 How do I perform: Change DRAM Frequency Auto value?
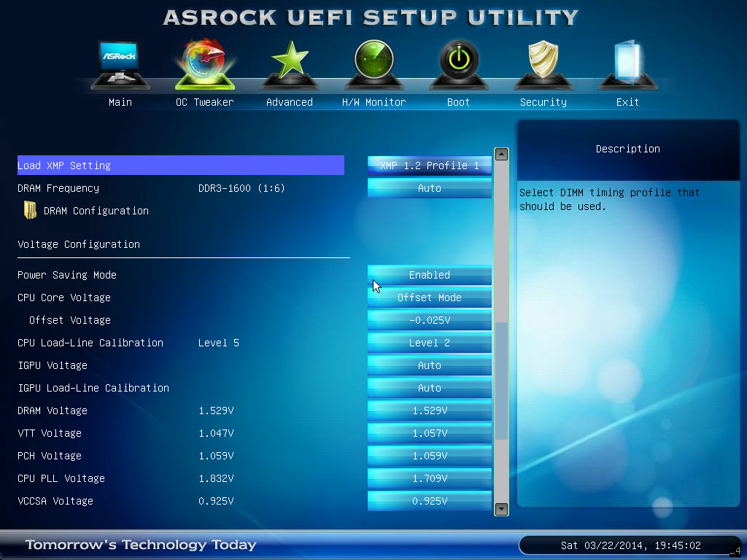click(429, 188)
